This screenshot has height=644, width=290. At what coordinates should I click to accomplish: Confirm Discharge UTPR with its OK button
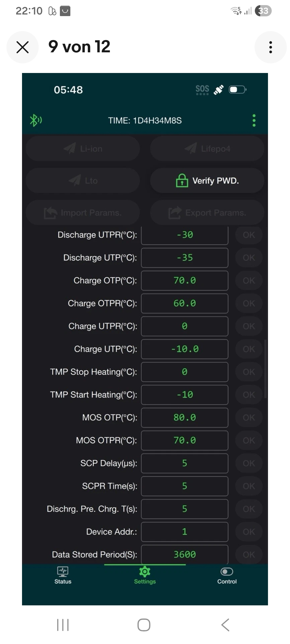(x=249, y=235)
